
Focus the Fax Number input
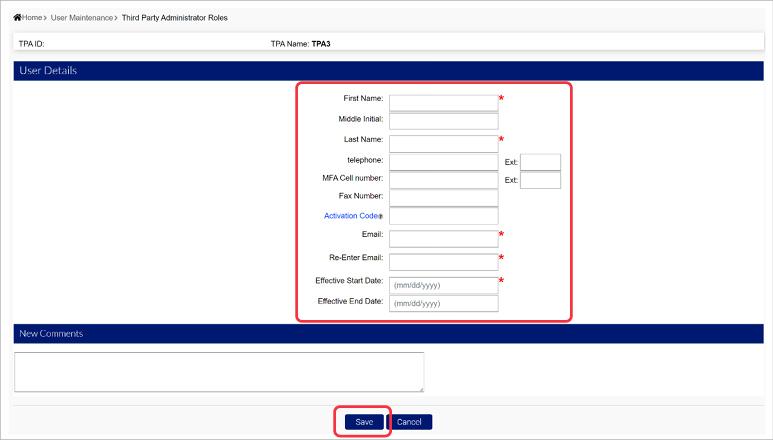click(x=443, y=198)
